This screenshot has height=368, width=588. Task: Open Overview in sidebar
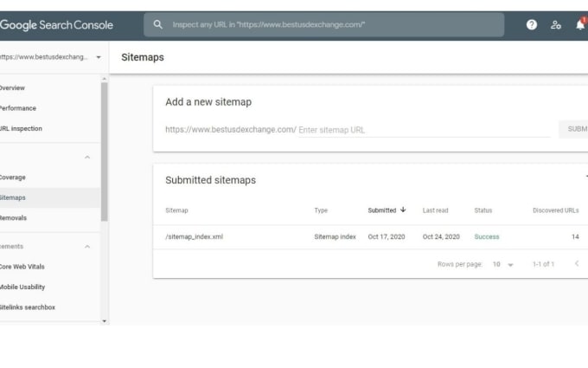(12, 87)
